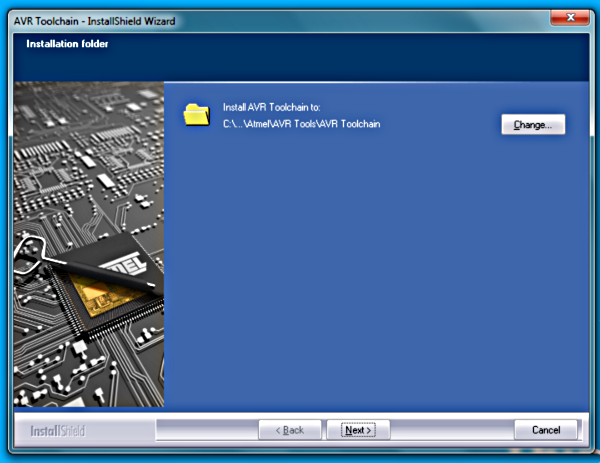Click the Atmel chip circuit board image
This screenshot has width=600, height=463.
[x=89, y=244]
